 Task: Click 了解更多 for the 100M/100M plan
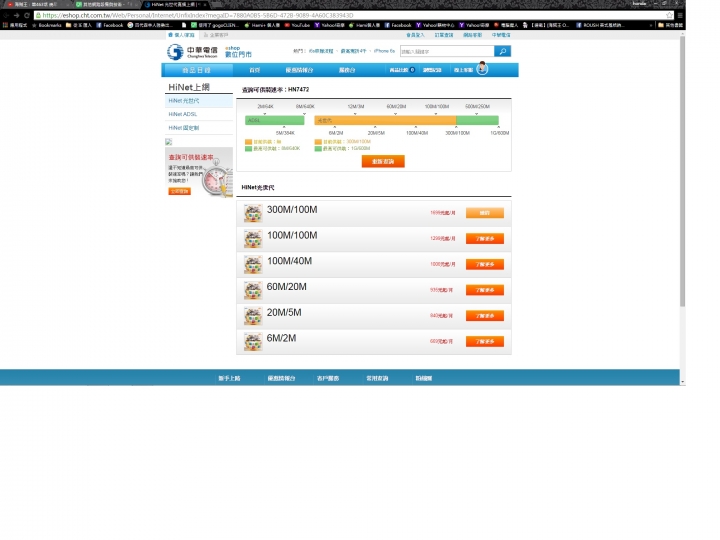[485, 238]
